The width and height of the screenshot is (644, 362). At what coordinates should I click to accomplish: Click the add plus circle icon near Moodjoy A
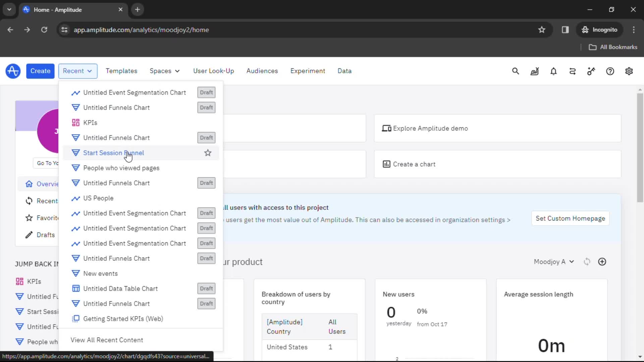point(602,262)
